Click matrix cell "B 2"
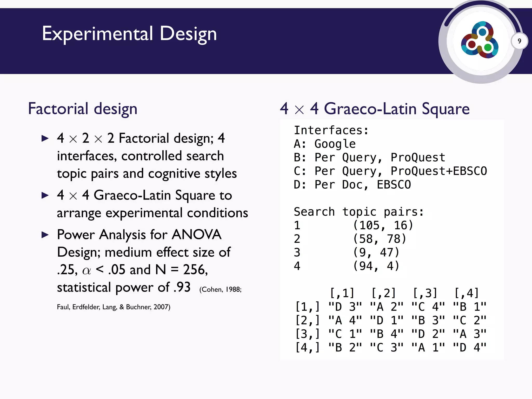Screen dimensions: 532x399 [345, 348]
